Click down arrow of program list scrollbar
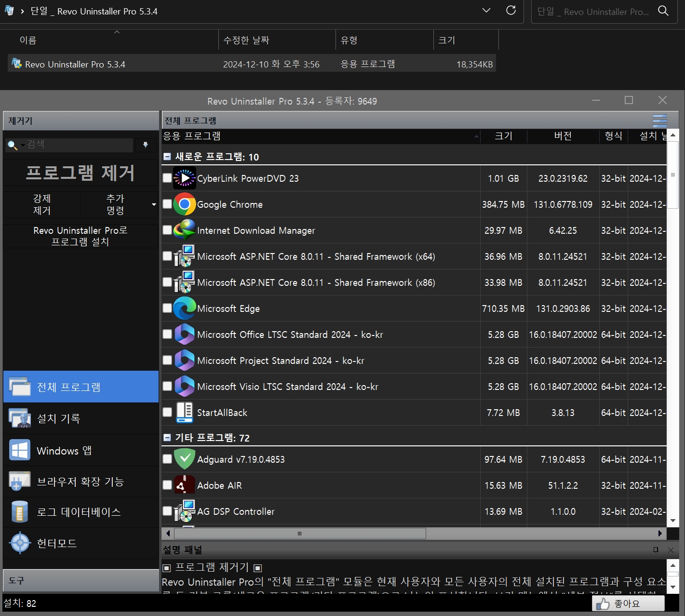The image size is (685, 616). pyautogui.click(x=673, y=521)
